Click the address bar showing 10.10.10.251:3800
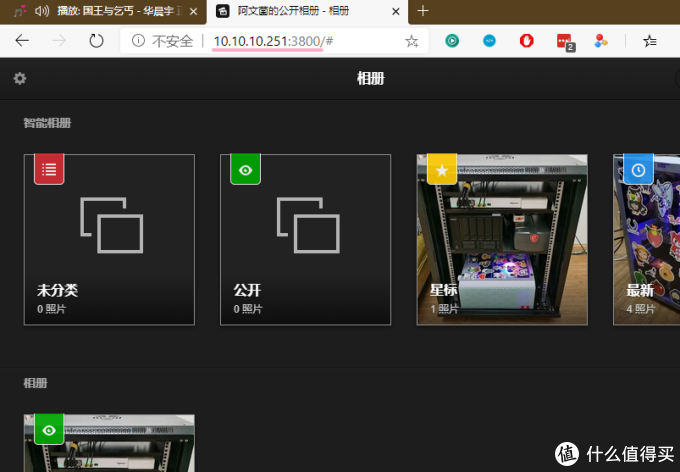Image resolution: width=680 pixels, height=472 pixels. point(273,41)
